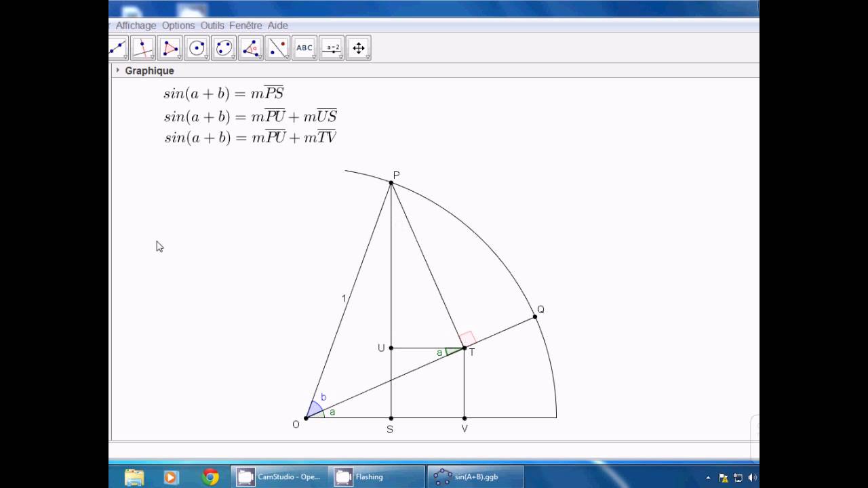
Task: Show hidden tray icons arrow
Action: pyautogui.click(x=708, y=477)
